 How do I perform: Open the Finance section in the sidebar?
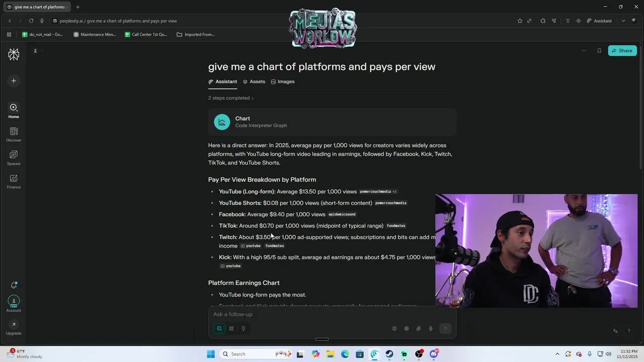[14, 181]
